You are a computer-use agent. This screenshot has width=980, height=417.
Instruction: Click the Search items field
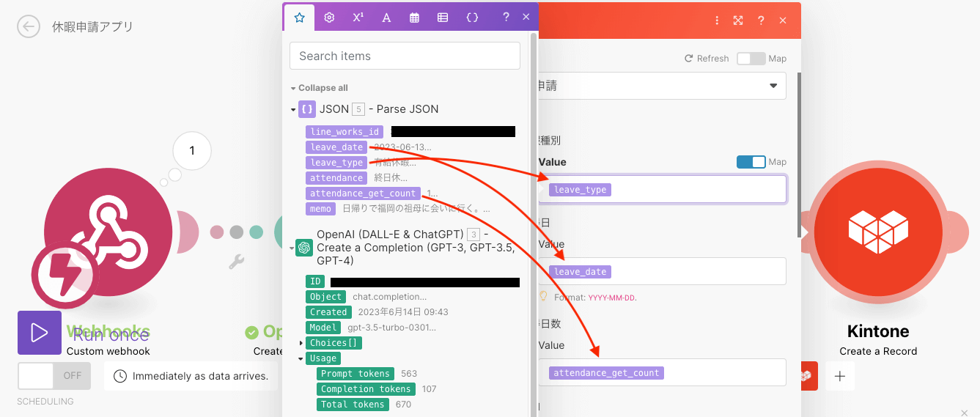(x=405, y=56)
